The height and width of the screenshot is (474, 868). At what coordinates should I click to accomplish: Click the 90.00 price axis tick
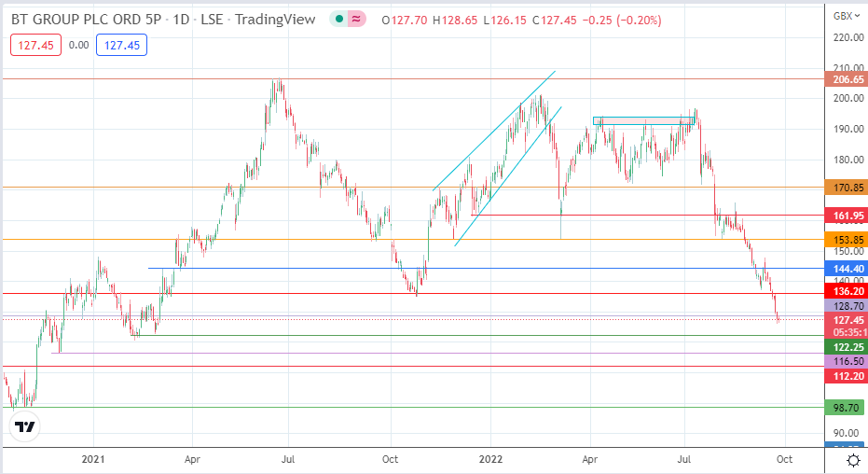pos(848,433)
